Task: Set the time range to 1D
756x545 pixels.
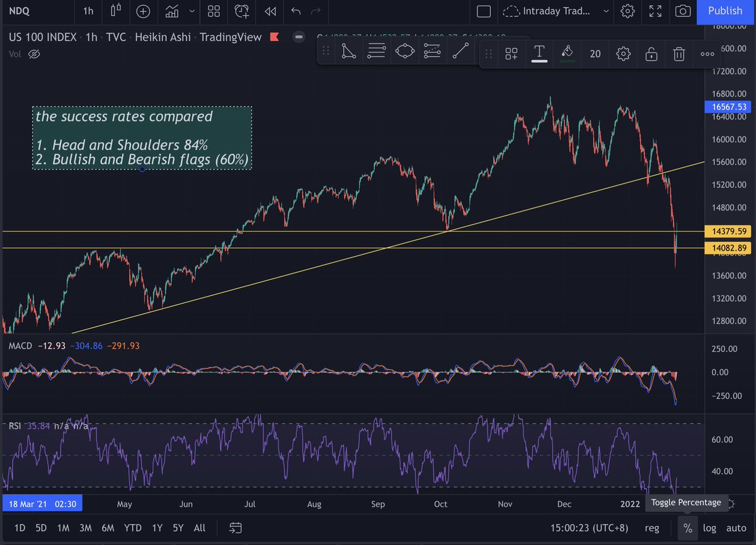Action: (20, 527)
